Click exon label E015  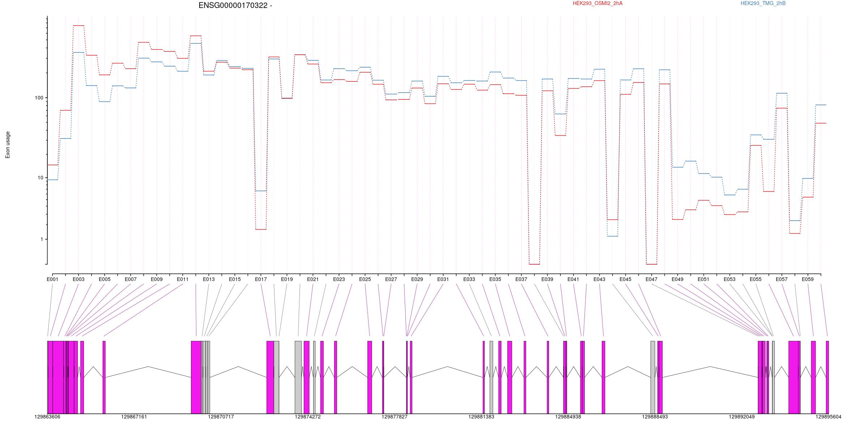235,279
